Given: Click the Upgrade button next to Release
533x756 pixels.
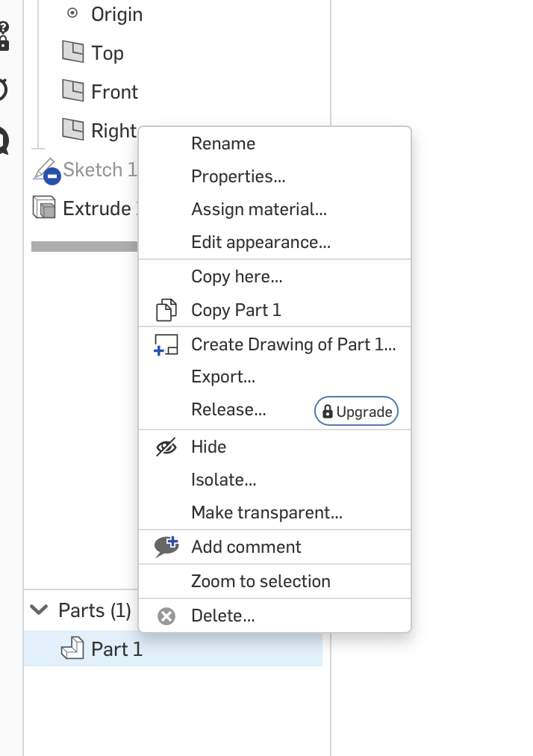Looking at the screenshot, I should tap(356, 410).
